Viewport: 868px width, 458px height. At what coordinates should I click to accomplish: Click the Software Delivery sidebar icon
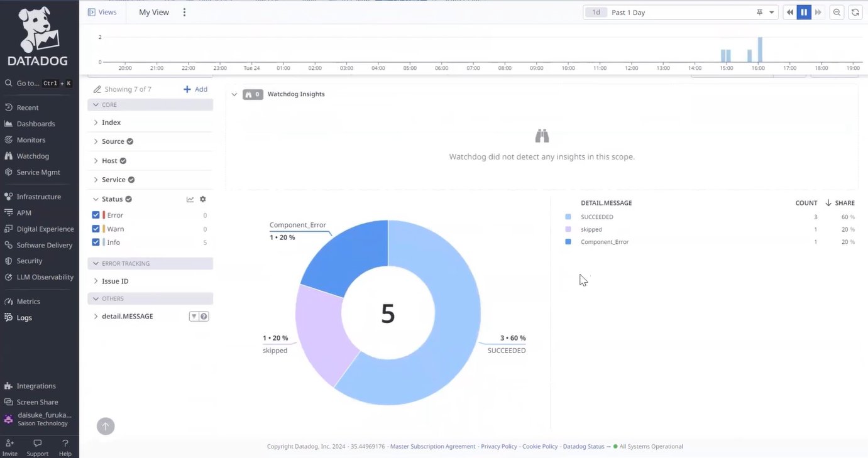click(x=8, y=245)
